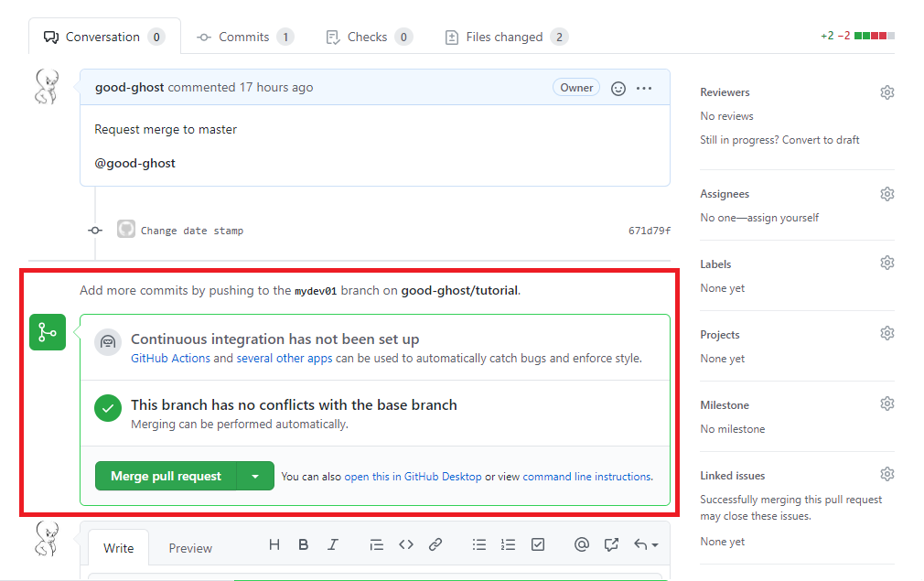Mention a user with the @ icon

[x=582, y=544]
